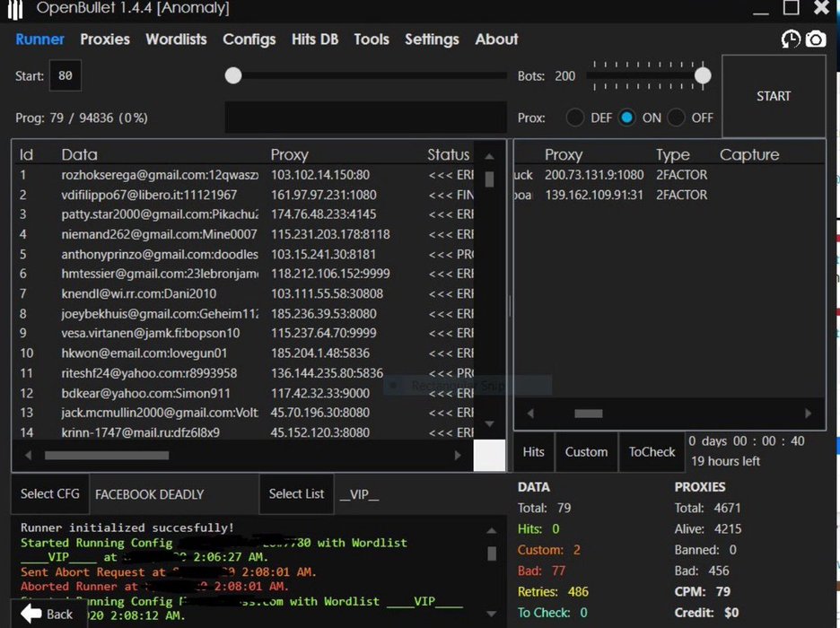The width and height of the screenshot is (840, 628).
Task: Open the About tab
Action: pyautogui.click(x=496, y=39)
